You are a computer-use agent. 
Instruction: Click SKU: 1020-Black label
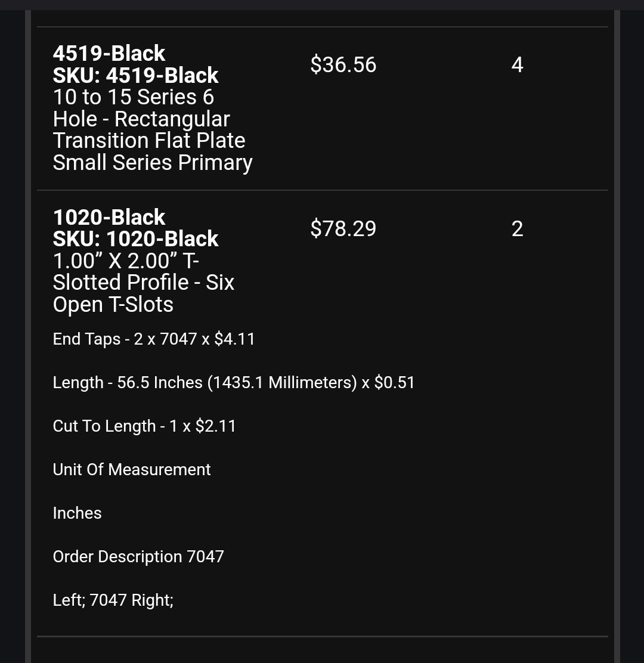(x=135, y=239)
